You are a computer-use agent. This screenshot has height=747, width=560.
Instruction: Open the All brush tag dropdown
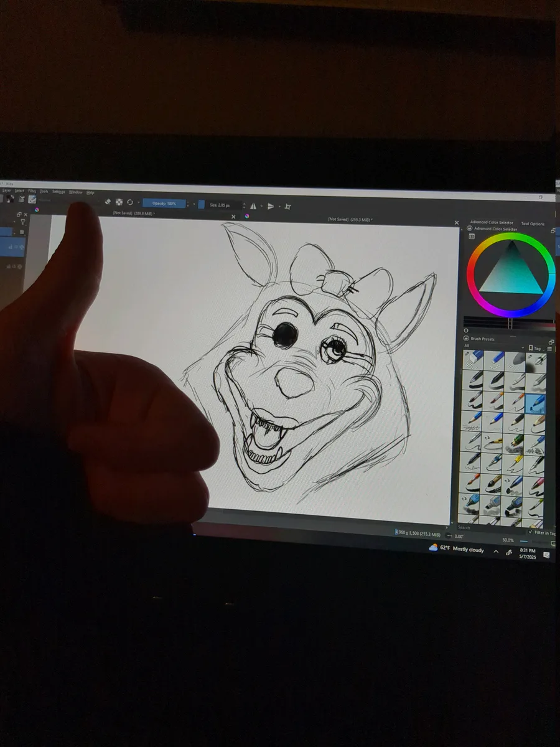494,346
